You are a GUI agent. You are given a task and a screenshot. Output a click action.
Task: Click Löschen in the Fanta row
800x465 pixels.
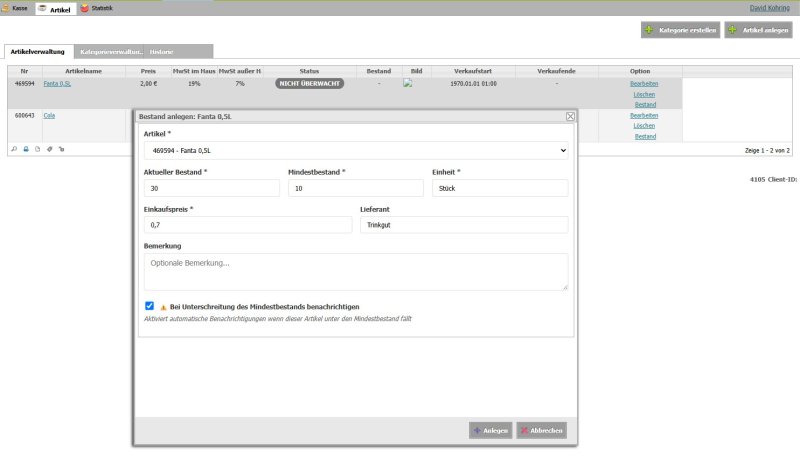(644, 94)
